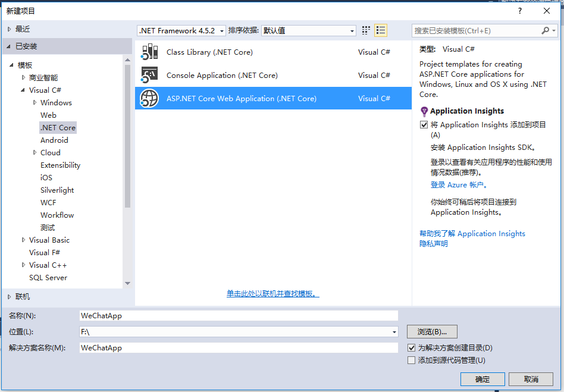Open the help question mark
Viewport: 564px width, 392px height.
[x=520, y=11]
